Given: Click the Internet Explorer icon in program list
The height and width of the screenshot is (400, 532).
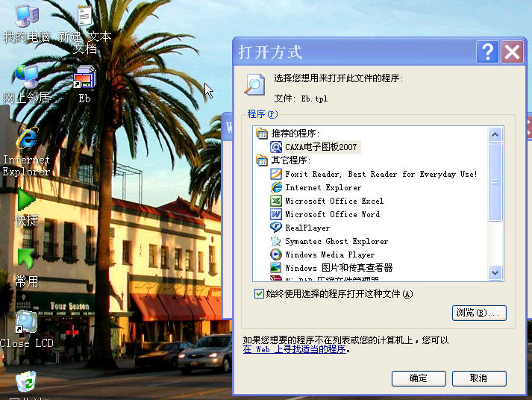Looking at the screenshot, I should pyautogui.click(x=276, y=187).
